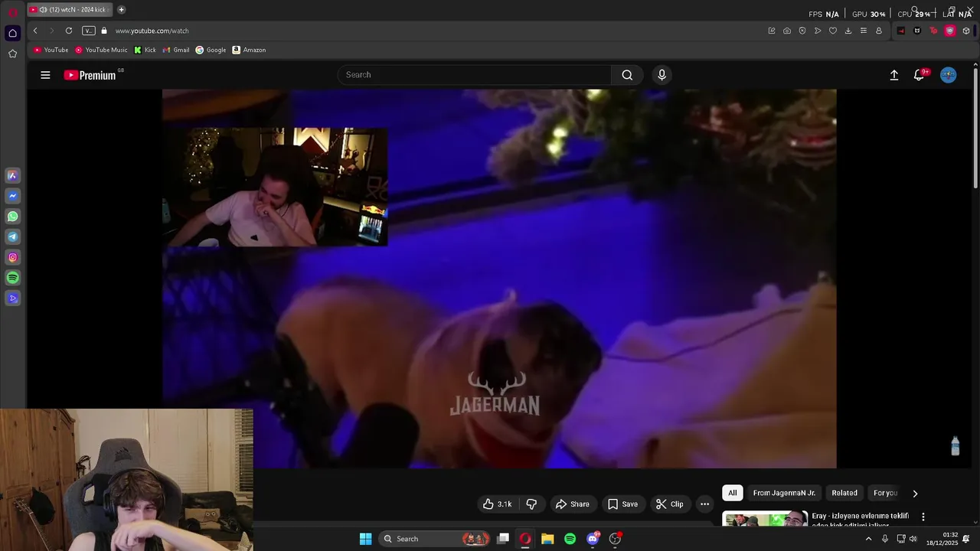Click the Windows taskbar Search box
The height and width of the screenshot is (551, 980).
tap(435, 539)
